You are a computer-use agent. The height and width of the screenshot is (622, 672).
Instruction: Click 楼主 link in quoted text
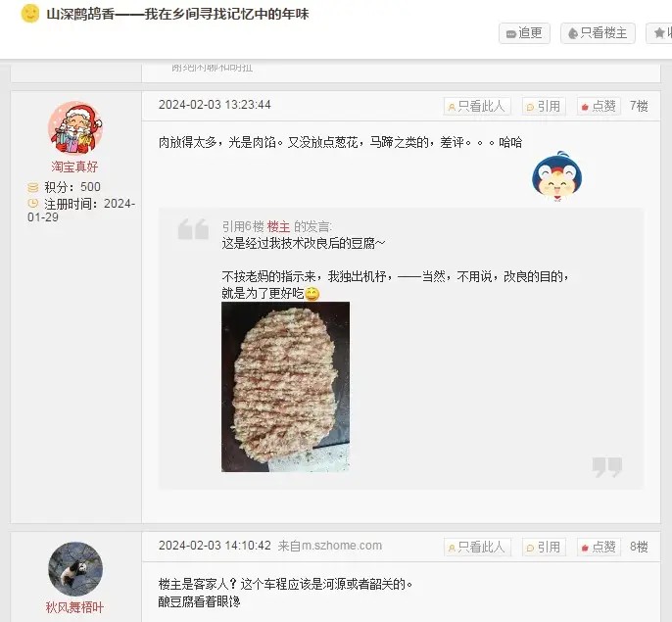tap(278, 226)
